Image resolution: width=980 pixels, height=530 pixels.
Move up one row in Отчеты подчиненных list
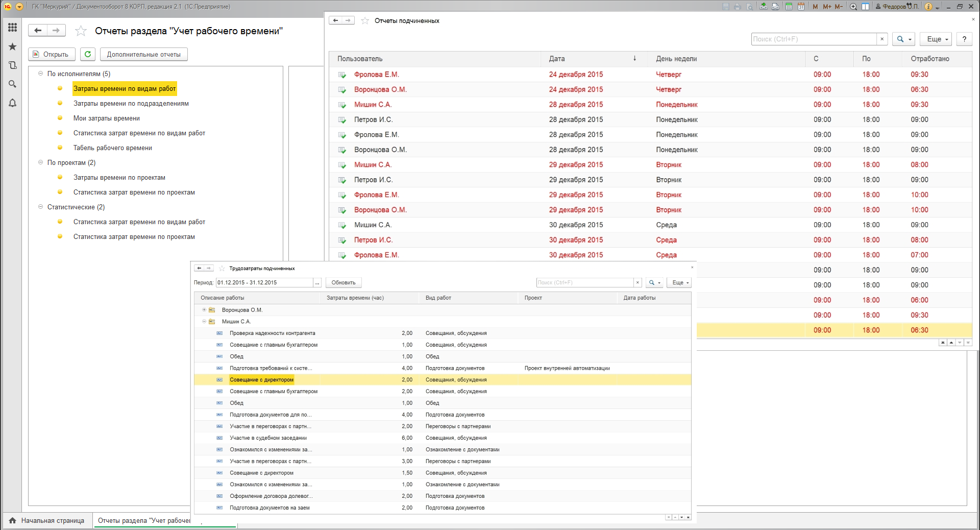point(951,343)
